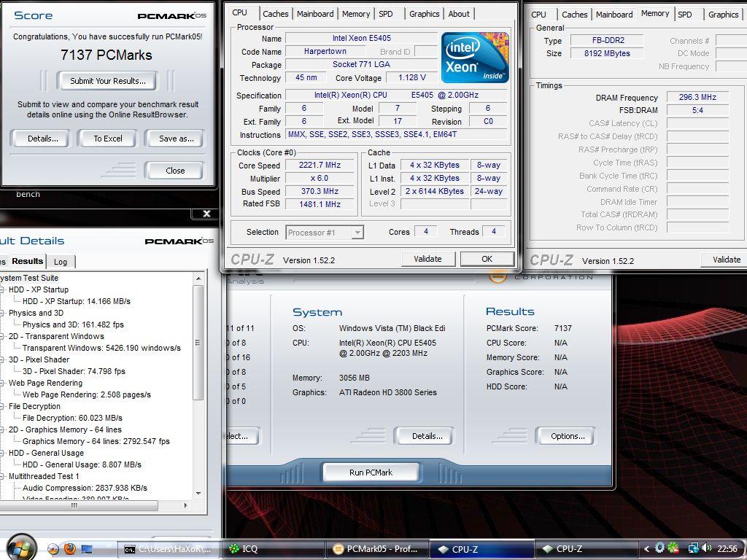Open Caches tab in right CPU-Z window
This screenshot has height=560, width=747.
574,15
